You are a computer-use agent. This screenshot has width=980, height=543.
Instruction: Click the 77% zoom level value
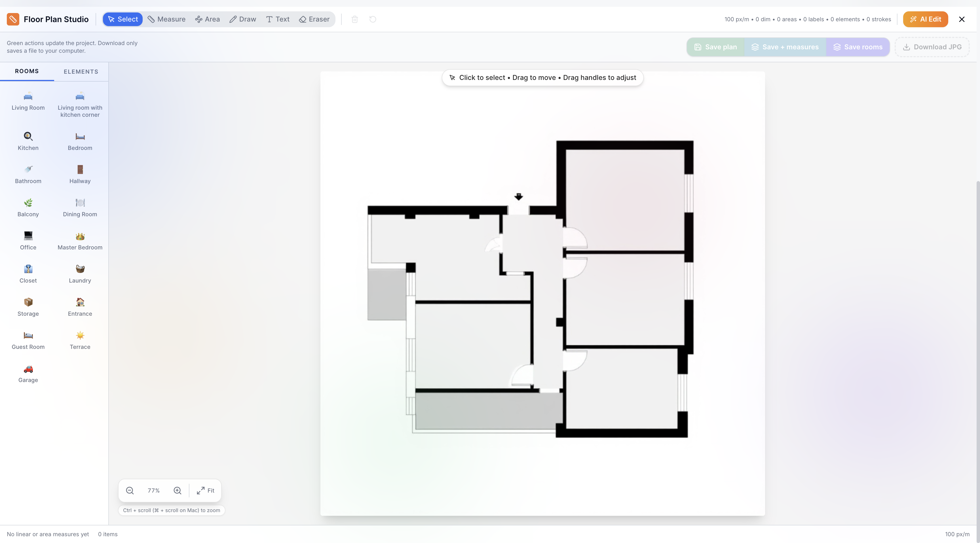154,491
